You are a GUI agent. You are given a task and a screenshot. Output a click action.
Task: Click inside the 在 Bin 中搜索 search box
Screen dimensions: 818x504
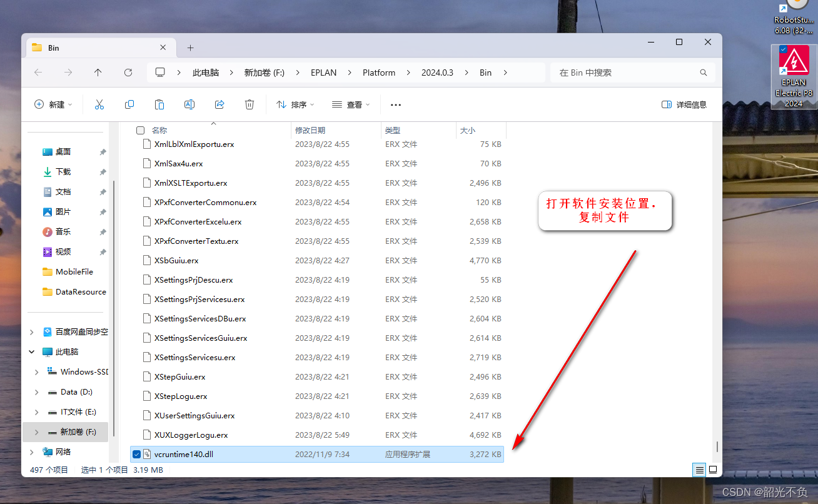[x=625, y=72]
